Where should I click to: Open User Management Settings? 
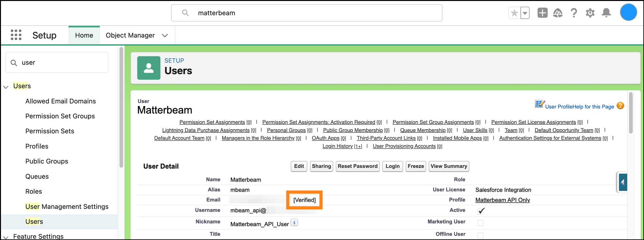coord(67,206)
